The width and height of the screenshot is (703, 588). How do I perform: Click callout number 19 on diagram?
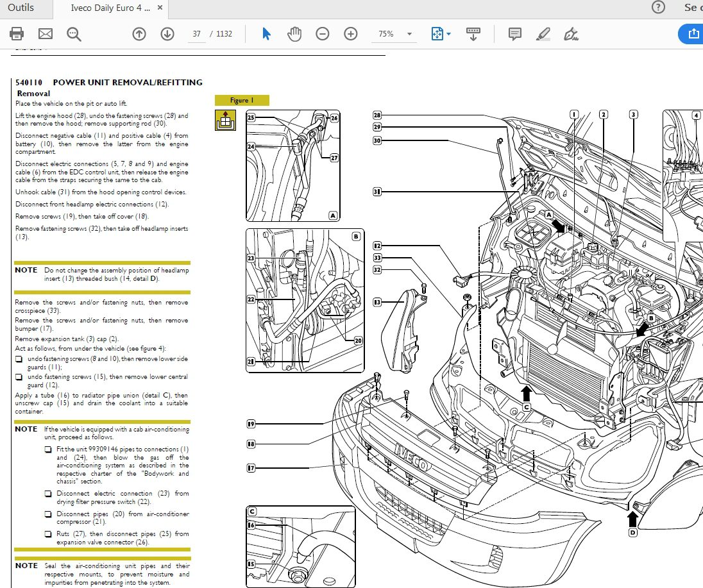pyautogui.click(x=251, y=423)
